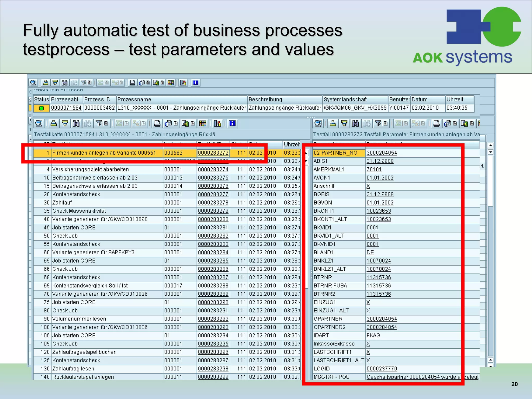The width and height of the screenshot is (532, 399).
Task: Click Sort Descending in Testfall parameter toolbar
Action: 344,123
